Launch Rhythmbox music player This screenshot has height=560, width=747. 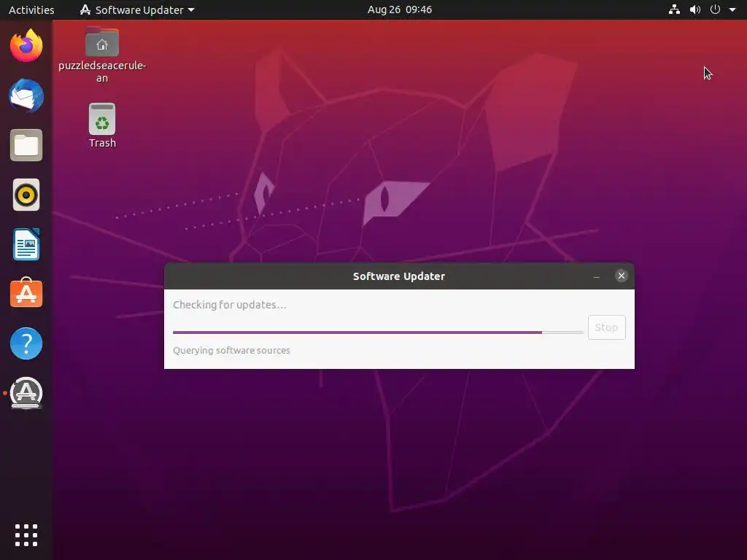(26, 195)
